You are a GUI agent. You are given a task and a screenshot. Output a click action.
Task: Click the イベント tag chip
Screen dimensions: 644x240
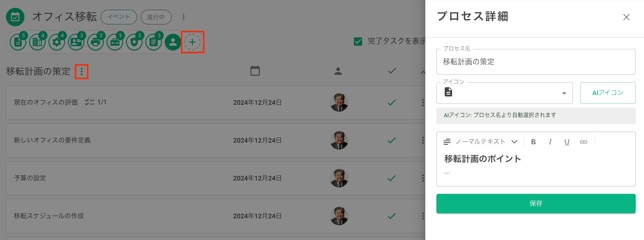(119, 17)
